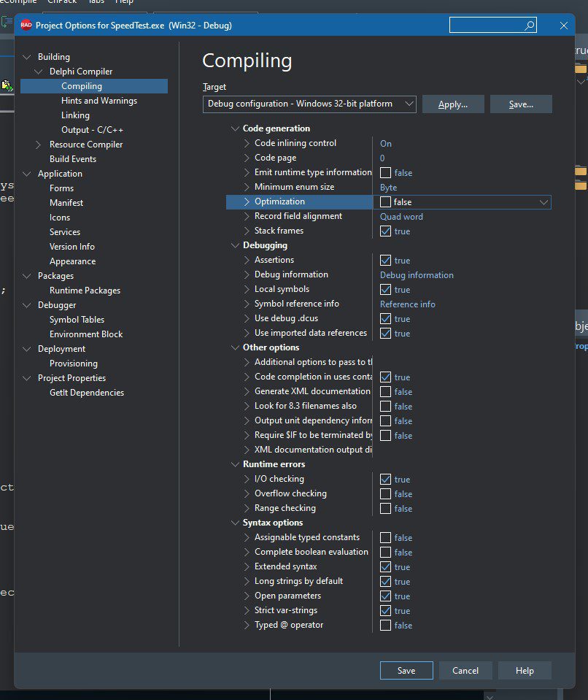Open the Manifest page

[66, 203]
